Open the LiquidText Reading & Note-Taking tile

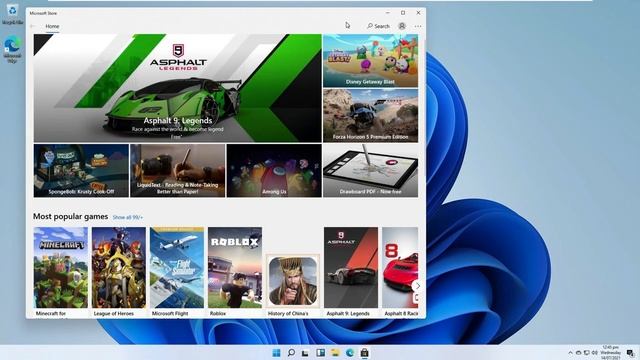click(x=178, y=171)
